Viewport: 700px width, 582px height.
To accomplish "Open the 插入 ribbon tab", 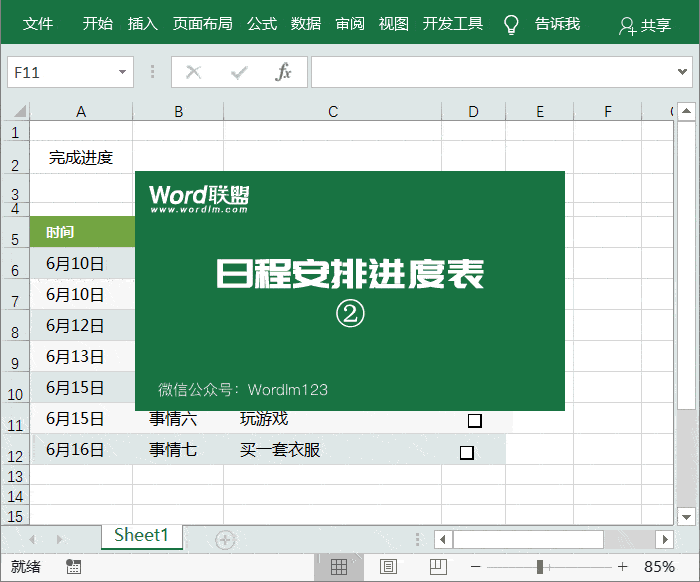I will [142, 24].
